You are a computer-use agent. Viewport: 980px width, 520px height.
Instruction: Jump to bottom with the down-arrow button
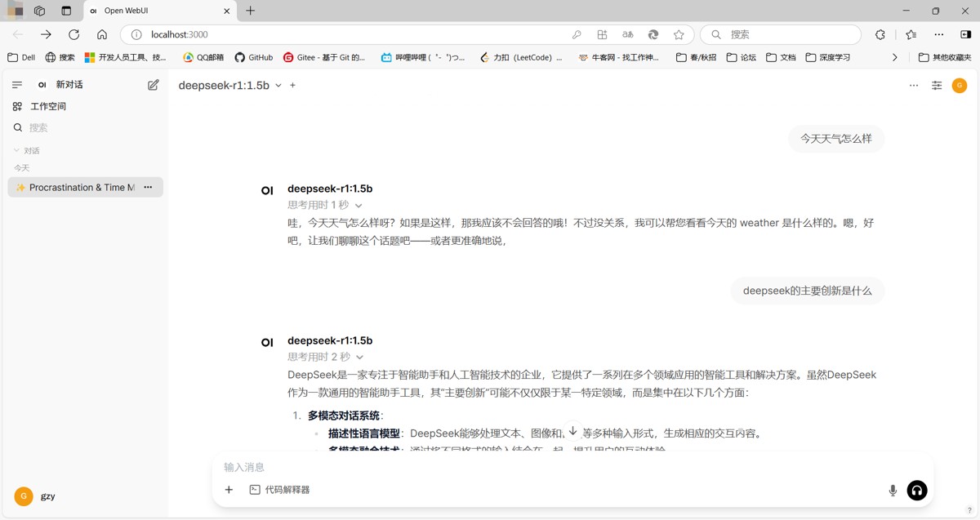point(573,430)
